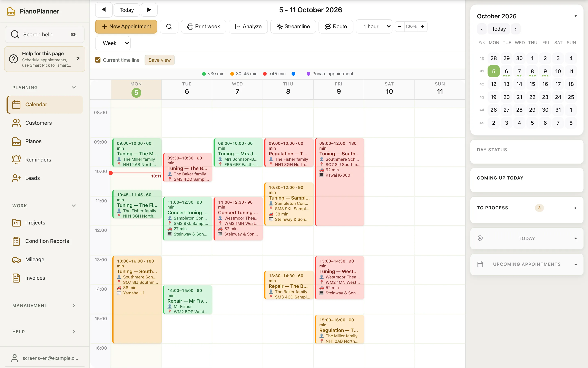Zoom in with the plus button
This screenshot has height=368, width=588.
(423, 26)
